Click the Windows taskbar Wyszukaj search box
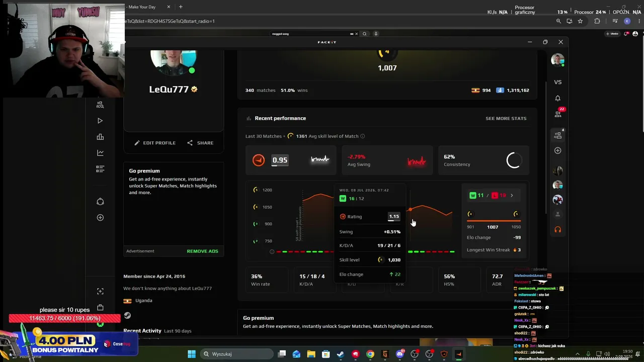Screen dimensions: 644x362 (x=236, y=354)
